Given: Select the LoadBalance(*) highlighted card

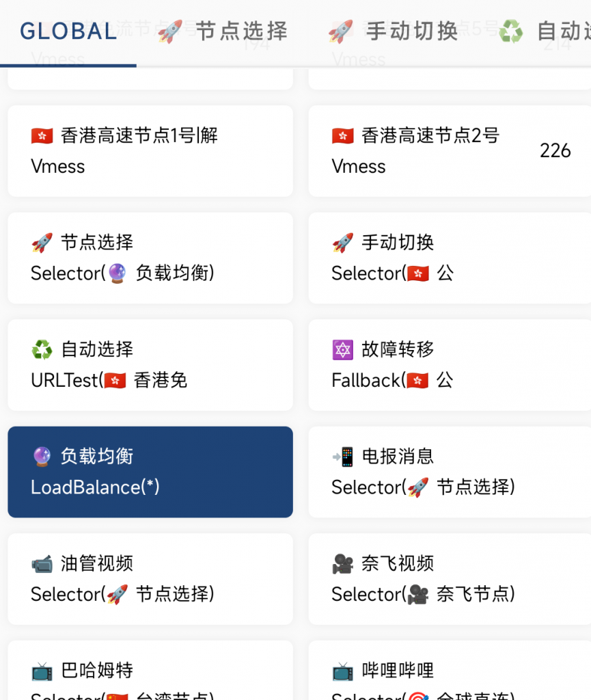Looking at the screenshot, I should pyautogui.click(x=150, y=472).
